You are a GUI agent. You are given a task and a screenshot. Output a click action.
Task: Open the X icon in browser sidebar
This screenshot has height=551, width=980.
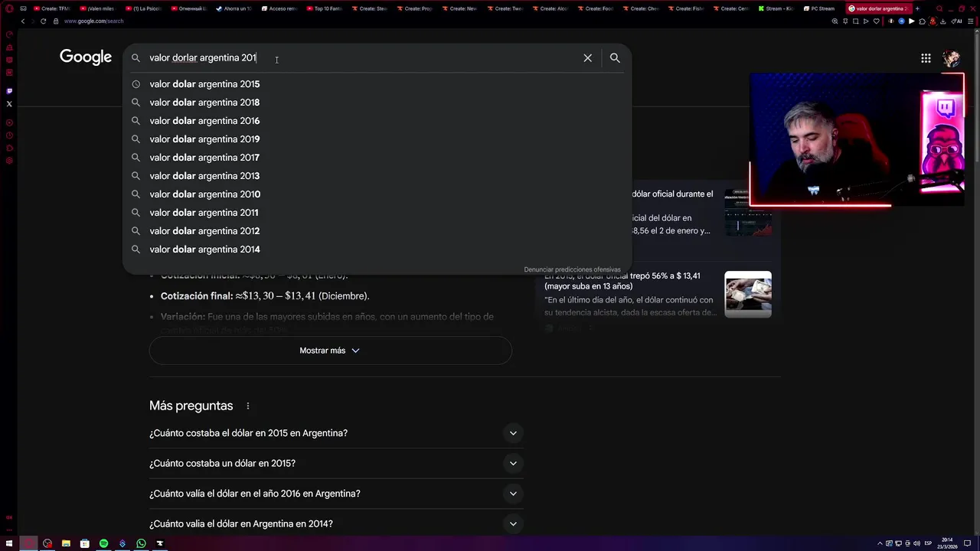click(9, 104)
